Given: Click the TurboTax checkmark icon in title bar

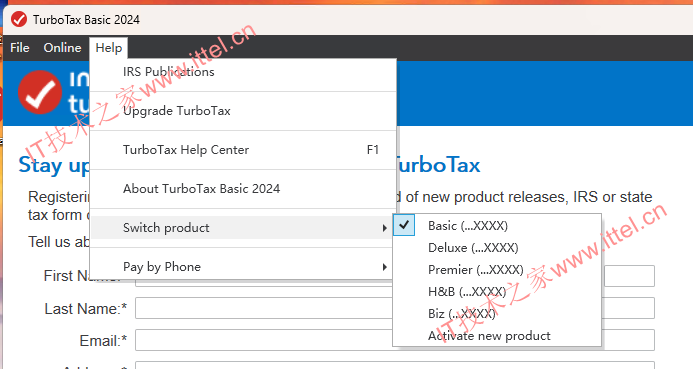Looking at the screenshot, I should point(19,19).
